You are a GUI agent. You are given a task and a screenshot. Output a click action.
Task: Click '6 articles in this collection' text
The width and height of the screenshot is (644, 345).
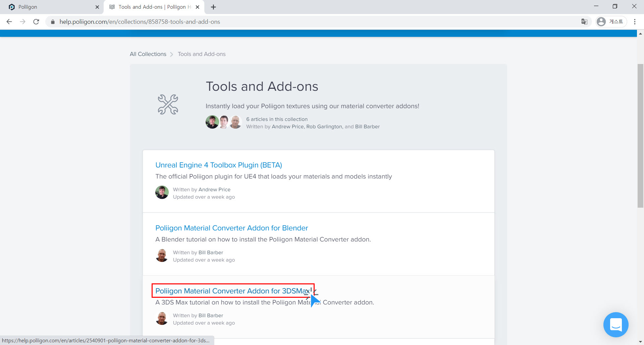pos(277,119)
